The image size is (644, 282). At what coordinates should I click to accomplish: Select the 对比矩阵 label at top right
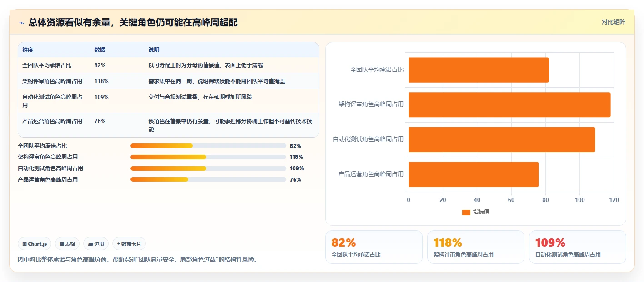pyautogui.click(x=613, y=22)
